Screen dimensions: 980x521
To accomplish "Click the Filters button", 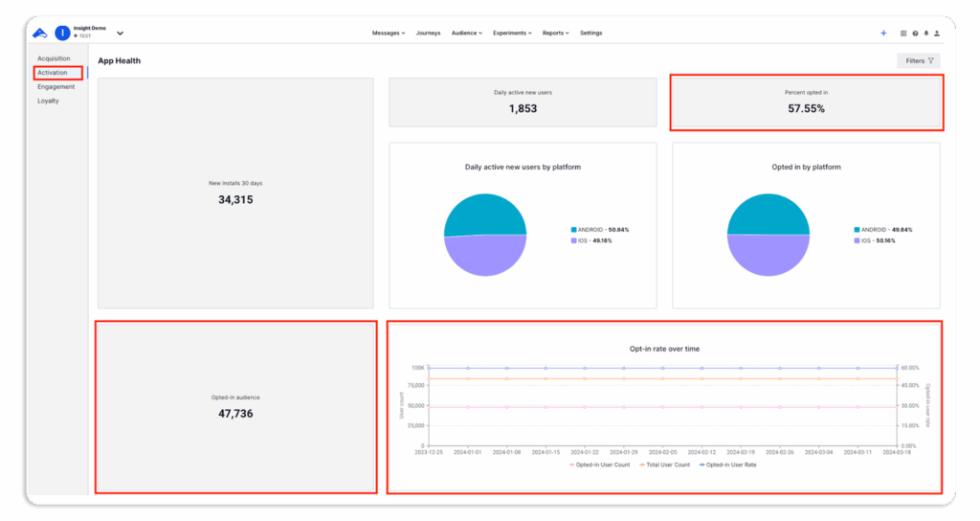I will (x=919, y=60).
